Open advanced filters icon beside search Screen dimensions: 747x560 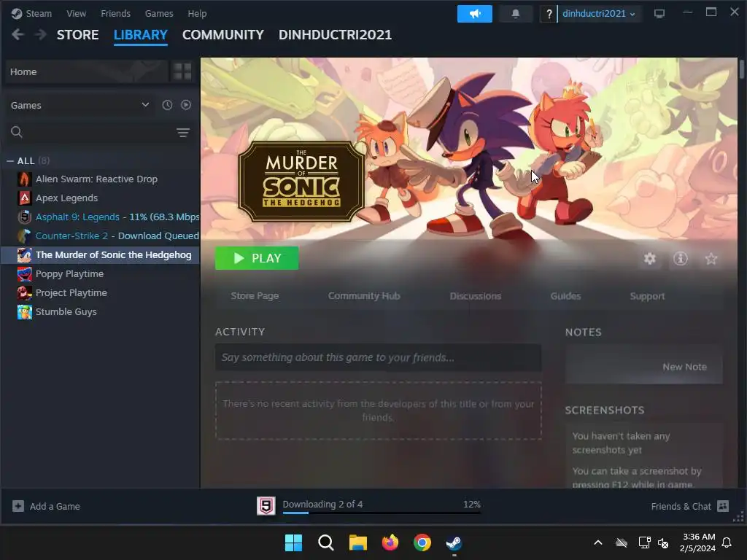pyautogui.click(x=183, y=133)
